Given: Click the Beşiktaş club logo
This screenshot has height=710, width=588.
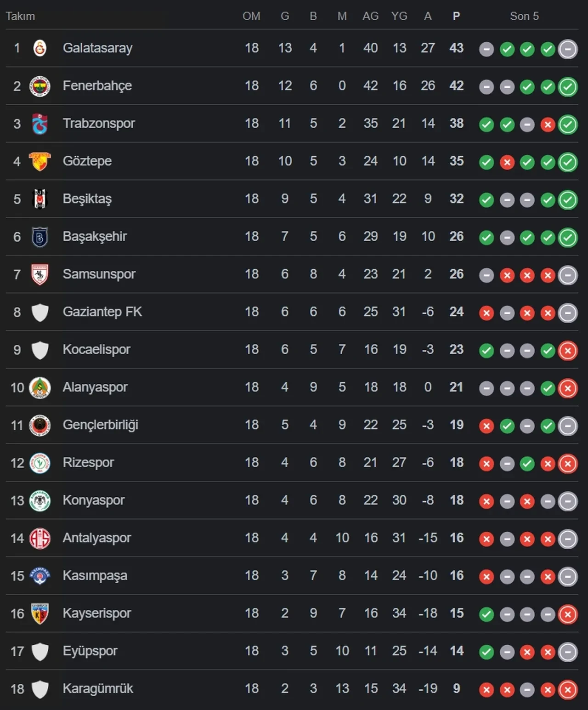Looking at the screenshot, I should (40, 199).
